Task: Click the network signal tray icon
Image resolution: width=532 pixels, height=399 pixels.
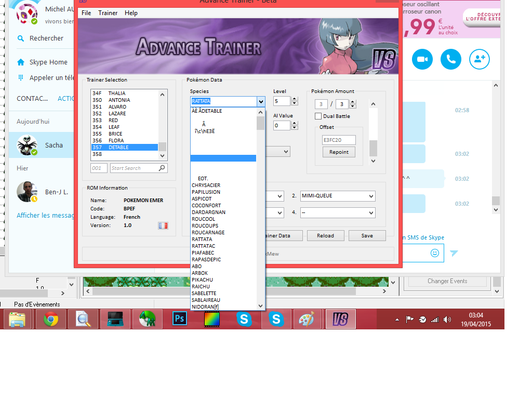Action: click(435, 320)
